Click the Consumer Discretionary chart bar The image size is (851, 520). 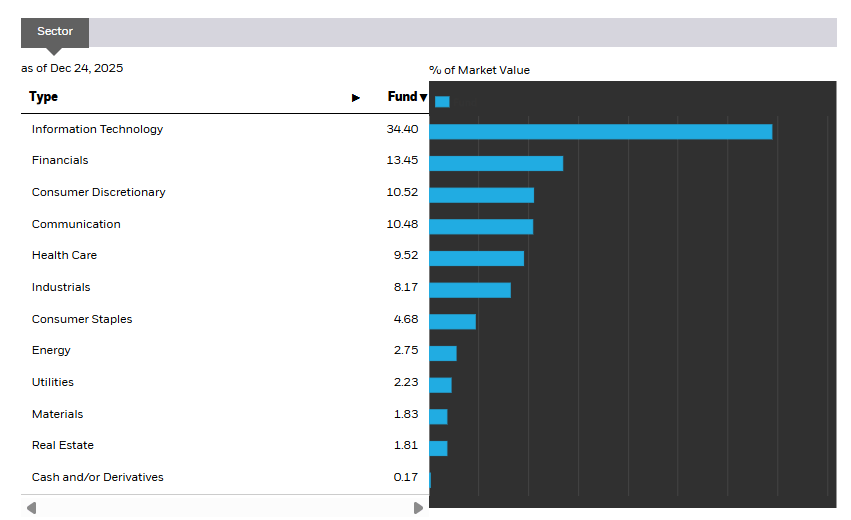tap(481, 195)
